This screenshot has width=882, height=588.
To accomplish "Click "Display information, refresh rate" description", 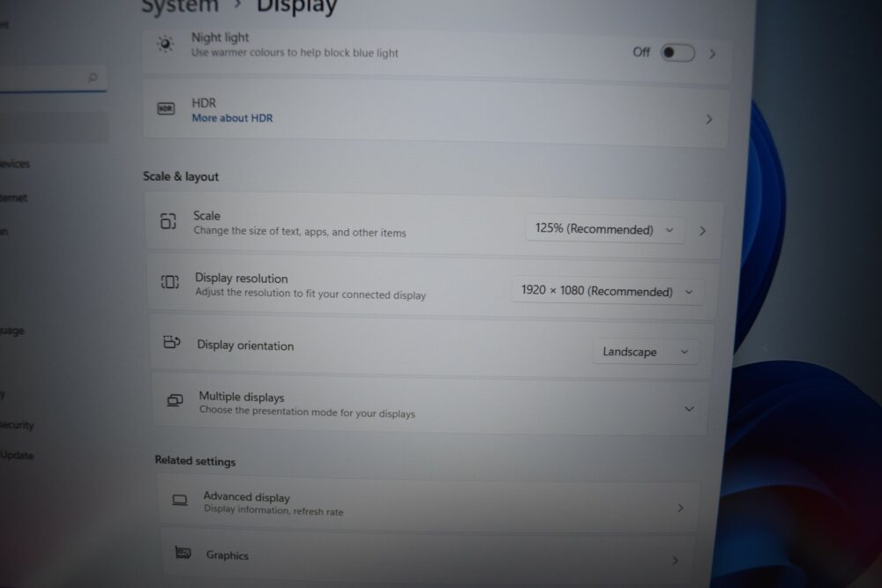I will click(273, 510).
